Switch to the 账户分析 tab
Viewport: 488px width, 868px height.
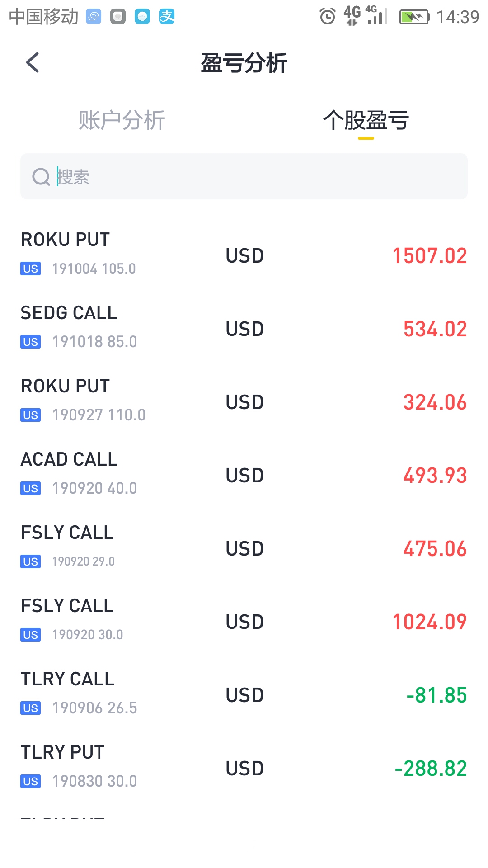pyautogui.click(x=122, y=120)
